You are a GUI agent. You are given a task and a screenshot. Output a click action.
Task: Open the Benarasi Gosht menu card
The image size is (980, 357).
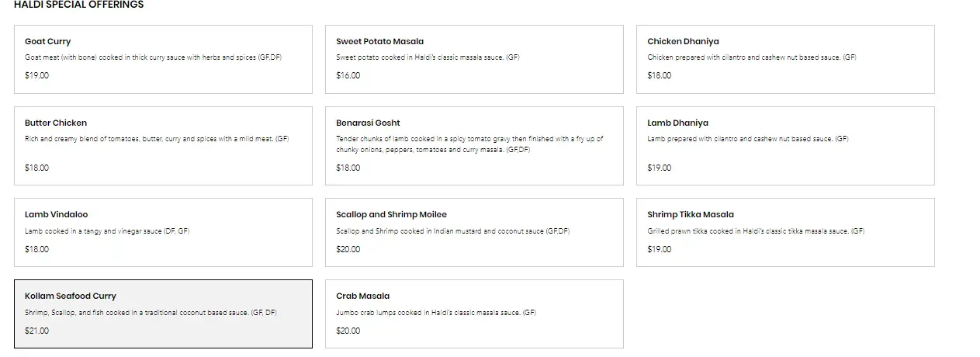[x=474, y=145]
